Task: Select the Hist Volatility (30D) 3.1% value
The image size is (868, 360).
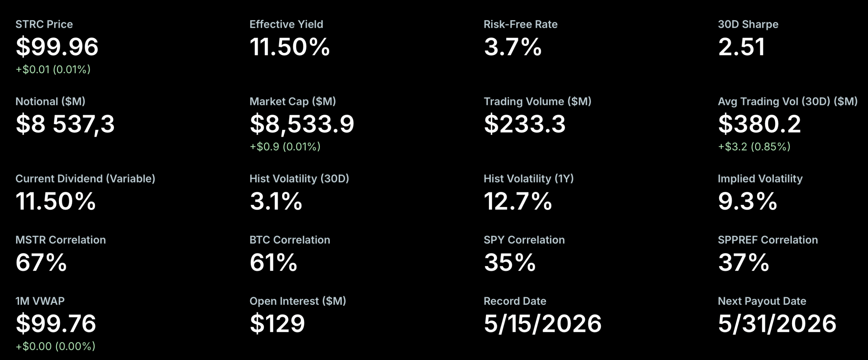Action: (x=276, y=201)
